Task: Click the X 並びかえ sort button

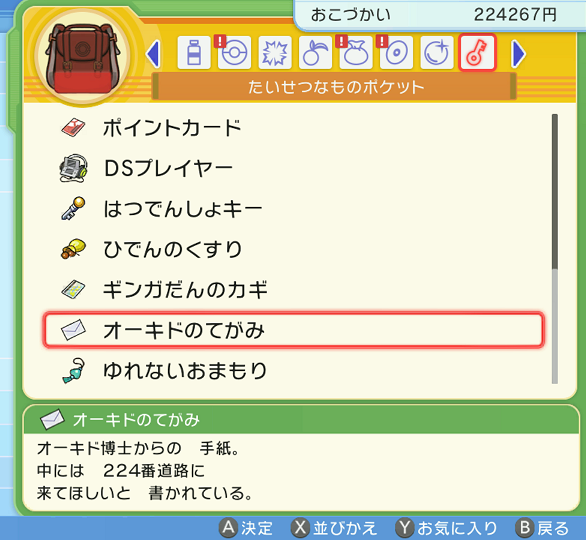Action: (x=334, y=528)
